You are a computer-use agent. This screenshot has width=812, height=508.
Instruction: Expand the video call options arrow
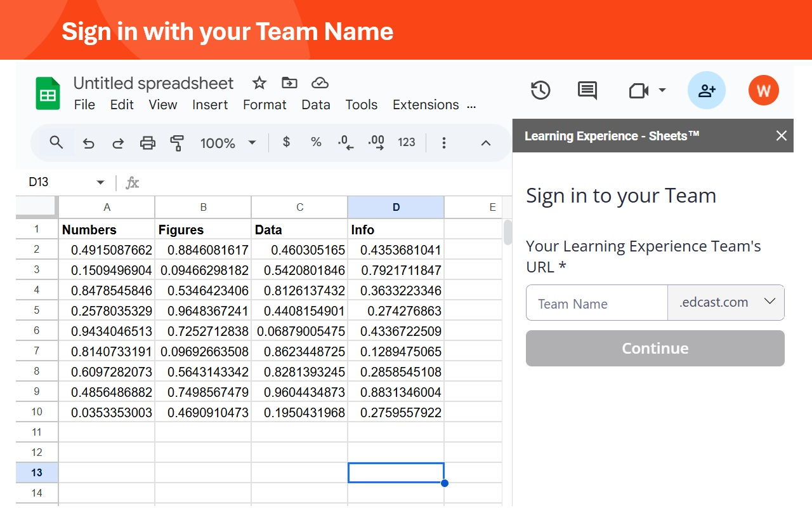[662, 90]
